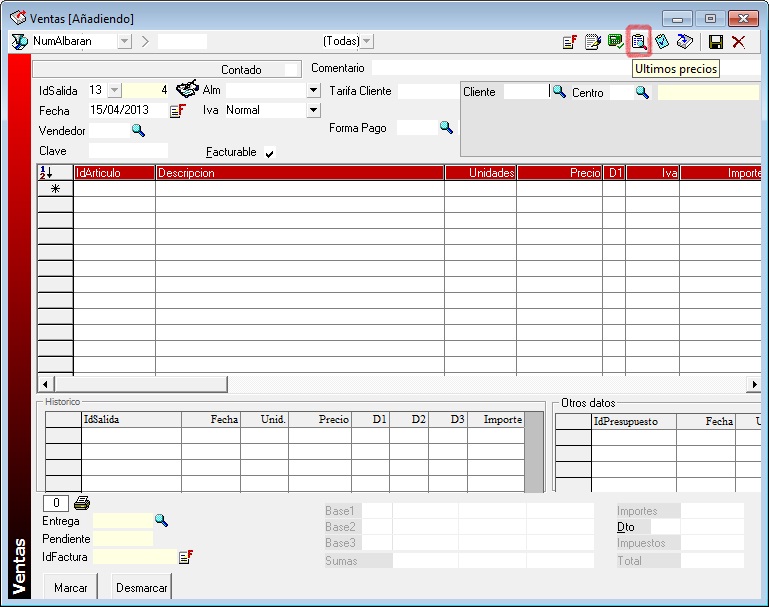Click the first IdArticulo cell in new row
This screenshot has width=769, height=607.
[x=114, y=189]
